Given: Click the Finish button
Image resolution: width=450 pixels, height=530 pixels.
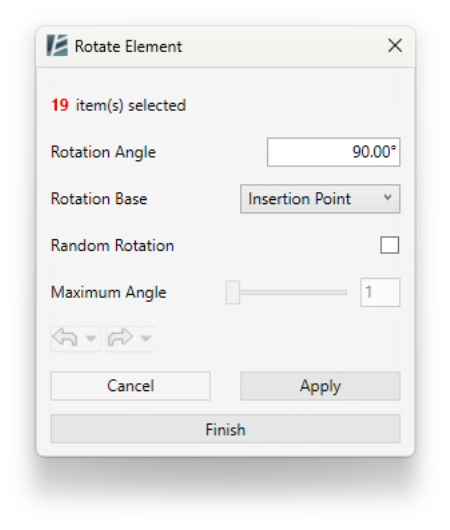Looking at the screenshot, I should [225, 429].
